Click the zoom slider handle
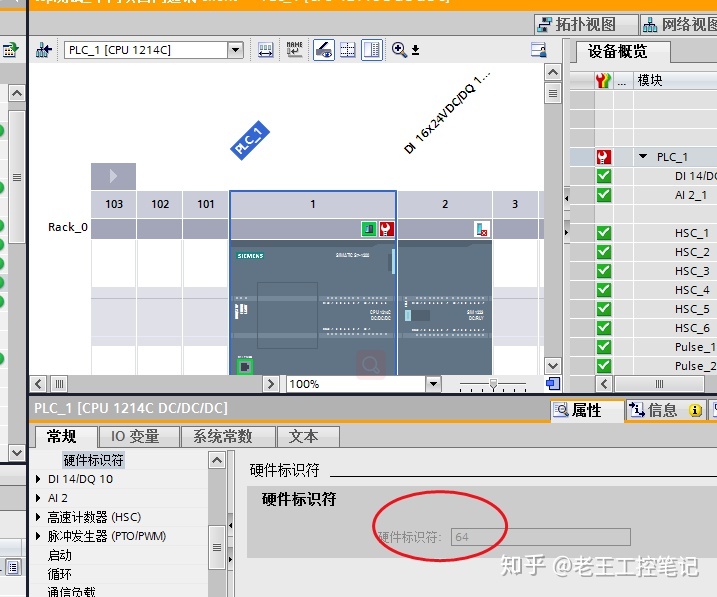Image resolution: width=717 pixels, height=597 pixels. coord(493,384)
